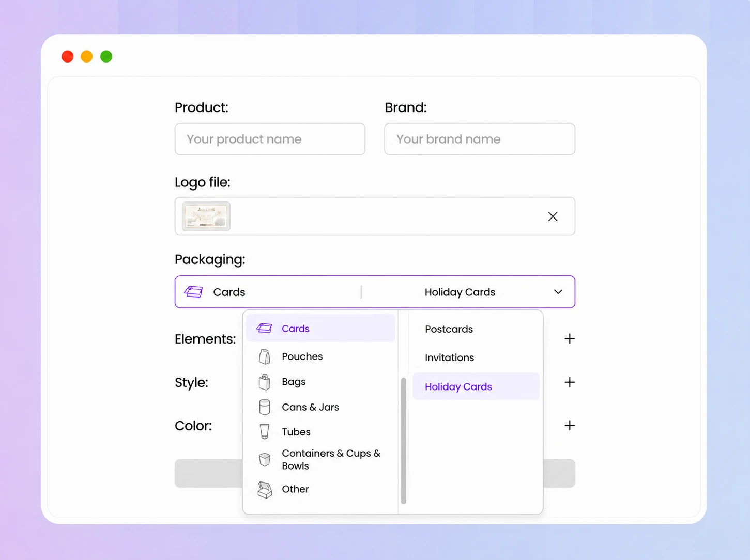Image resolution: width=750 pixels, height=560 pixels.
Task: Focus the brand name input field
Action: 480,139
